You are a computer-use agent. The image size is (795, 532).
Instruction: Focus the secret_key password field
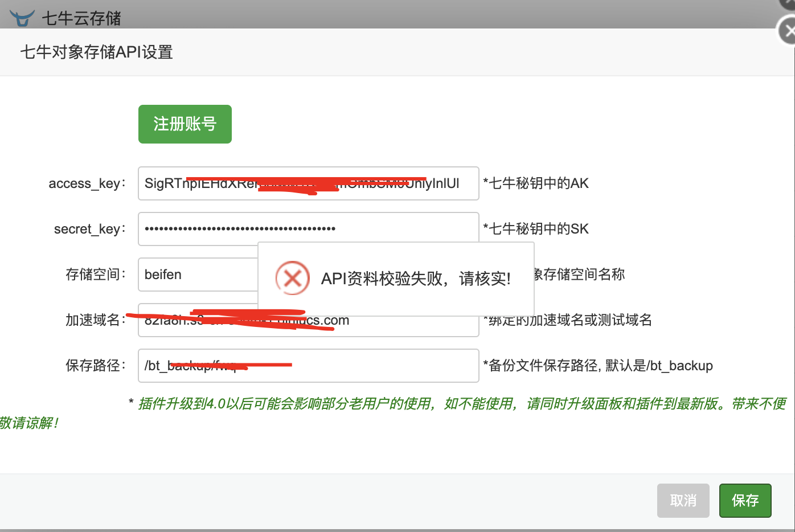[x=308, y=229]
